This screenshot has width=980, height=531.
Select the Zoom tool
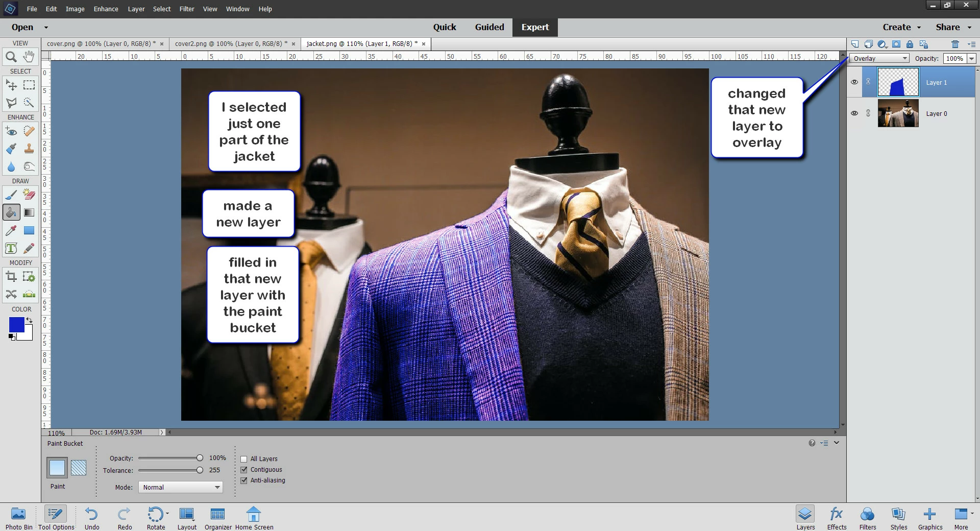pos(11,57)
